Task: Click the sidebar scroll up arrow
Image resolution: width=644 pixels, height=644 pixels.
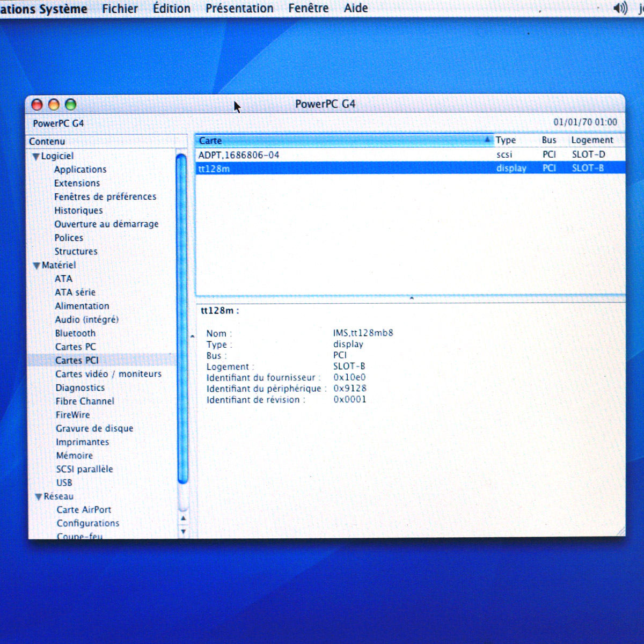Action: [x=184, y=518]
